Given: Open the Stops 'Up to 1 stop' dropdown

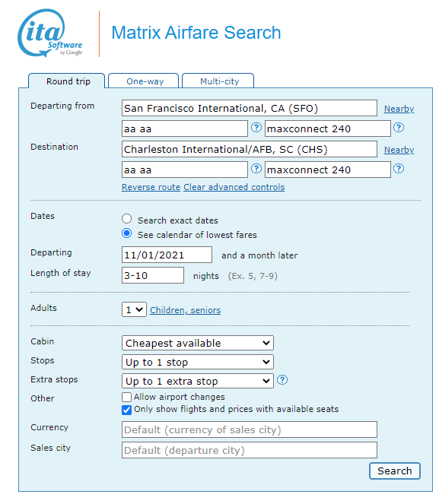Looking at the screenshot, I should [198, 362].
